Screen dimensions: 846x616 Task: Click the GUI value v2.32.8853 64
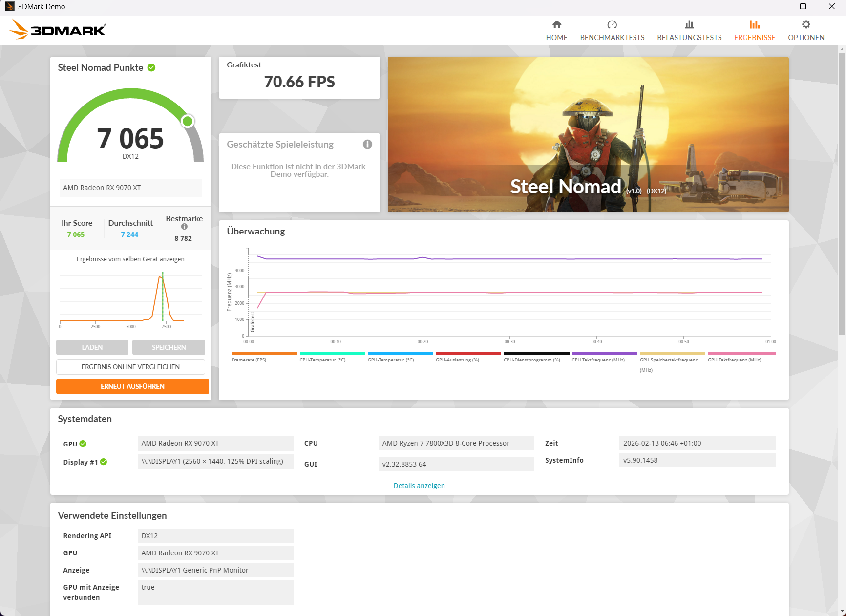click(x=456, y=464)
